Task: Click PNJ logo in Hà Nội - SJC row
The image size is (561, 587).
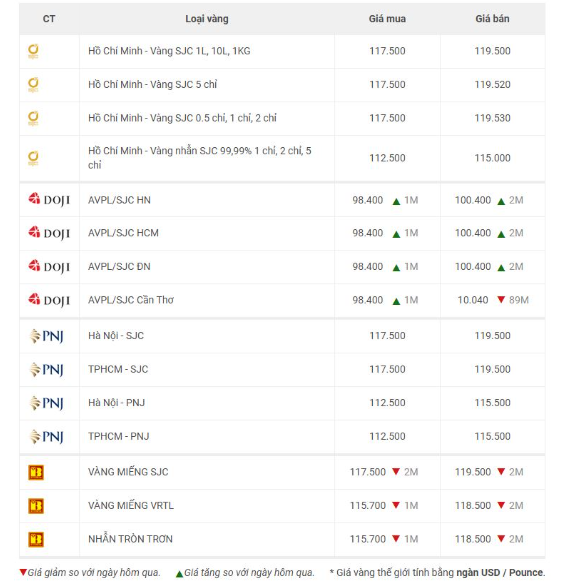Action: point(46,336)
